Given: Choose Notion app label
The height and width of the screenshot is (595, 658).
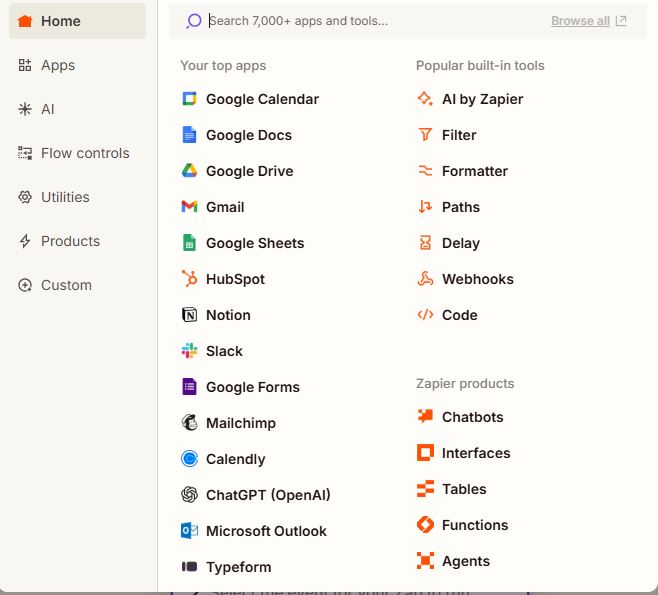Looking at the screenshot, I should click(228, 315).
